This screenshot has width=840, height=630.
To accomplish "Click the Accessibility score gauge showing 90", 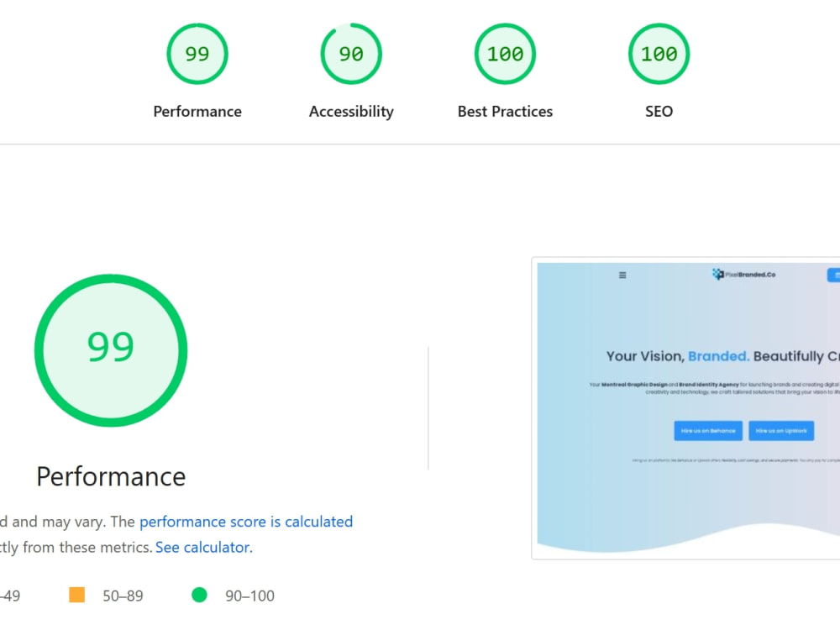I will pos(351,54).
